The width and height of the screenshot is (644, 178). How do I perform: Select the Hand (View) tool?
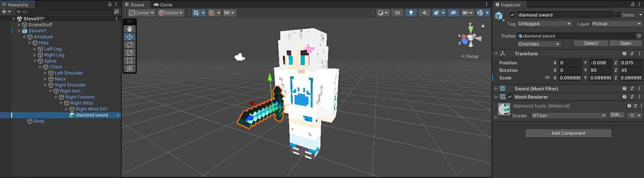130,29
